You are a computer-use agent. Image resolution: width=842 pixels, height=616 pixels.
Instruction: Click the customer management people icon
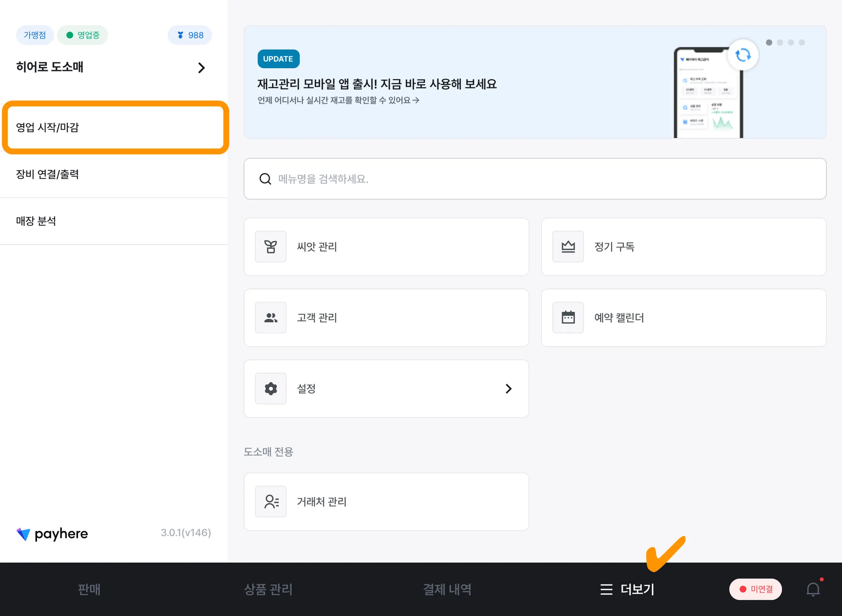[x=271, y=317]
